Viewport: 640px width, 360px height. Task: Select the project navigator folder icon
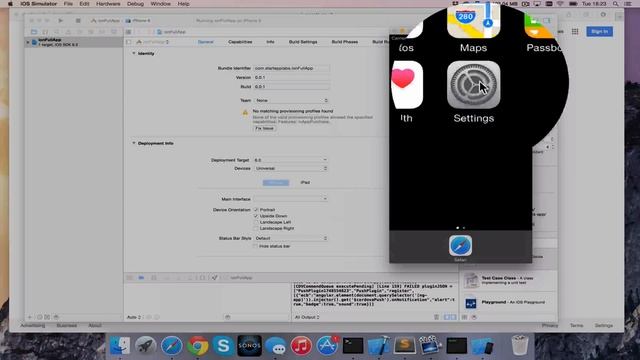pos(34,31)
